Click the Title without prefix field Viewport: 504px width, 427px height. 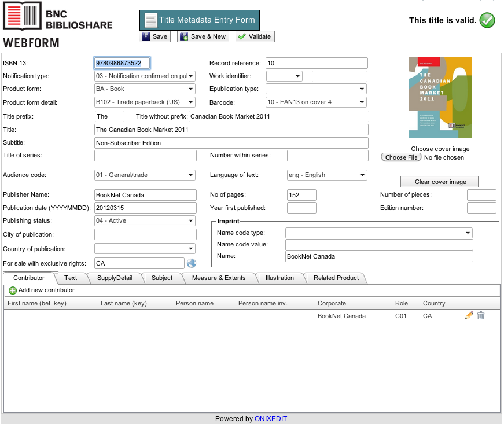tap(279, 117)
